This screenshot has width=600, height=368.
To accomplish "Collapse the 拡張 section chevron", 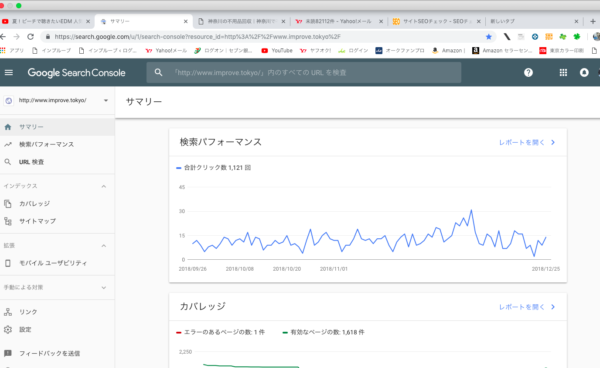I will [104, 246].
